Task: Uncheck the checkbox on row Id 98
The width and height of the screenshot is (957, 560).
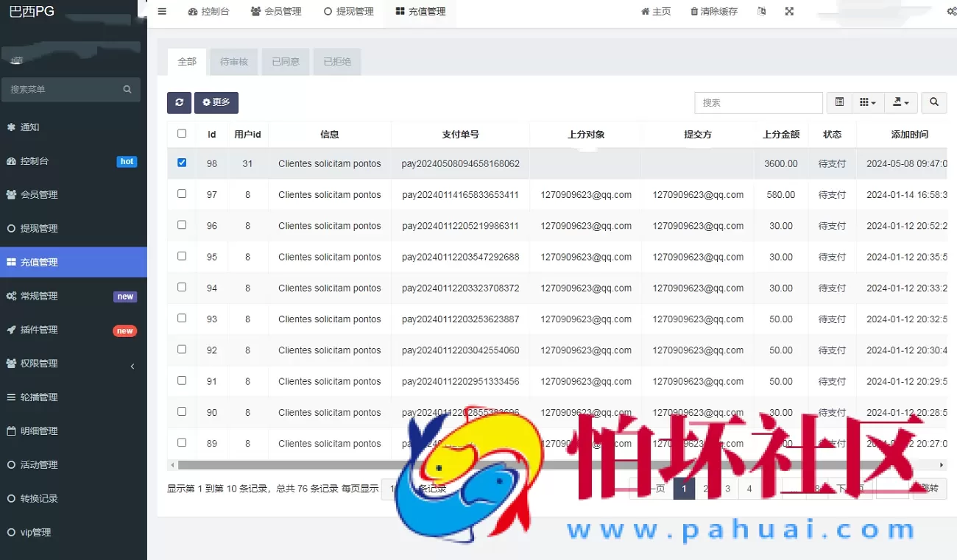Action: click(x=182, y=163)
